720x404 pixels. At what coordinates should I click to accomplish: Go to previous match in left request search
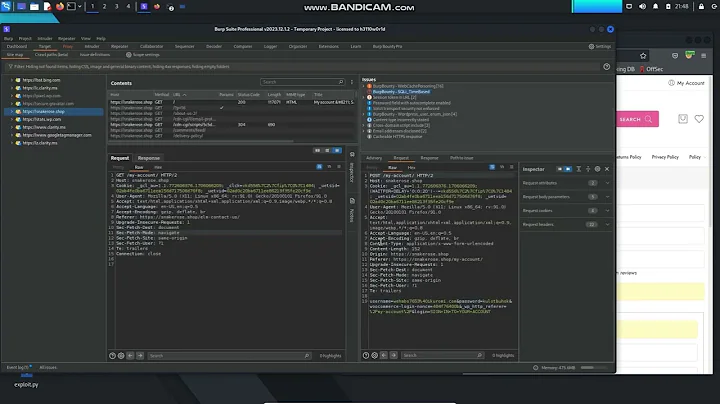(130, 356)
